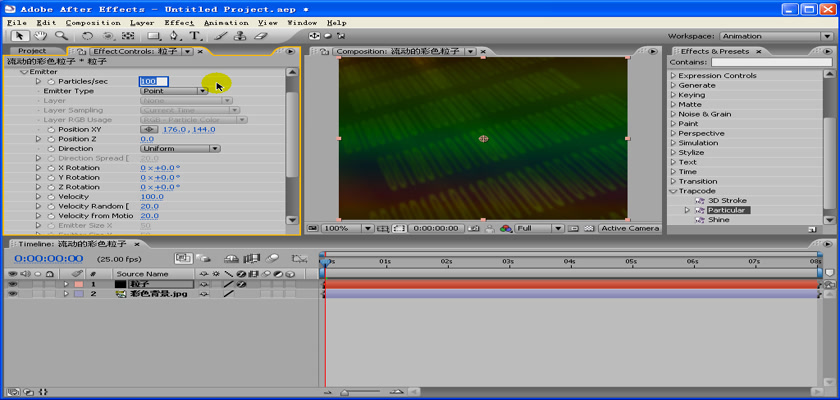Collapse the Trapcode effects category

674,191
